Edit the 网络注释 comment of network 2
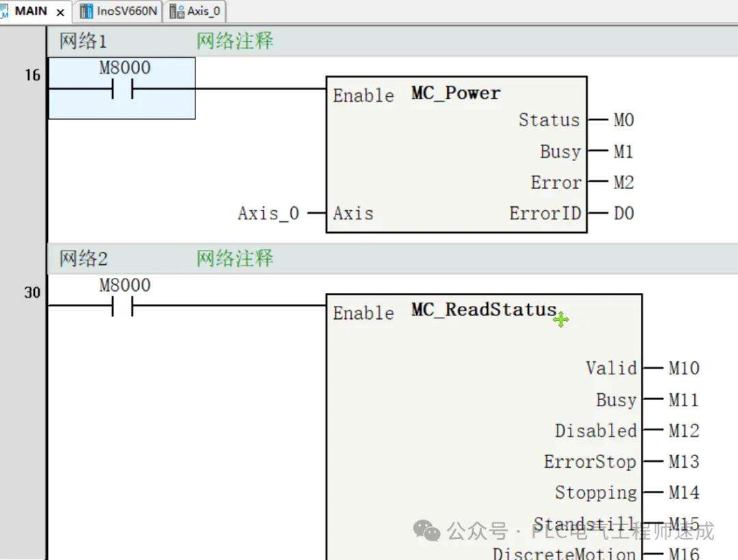Viewport: 738px width, 560px height. pyautogui.click(x=234, y=259)
